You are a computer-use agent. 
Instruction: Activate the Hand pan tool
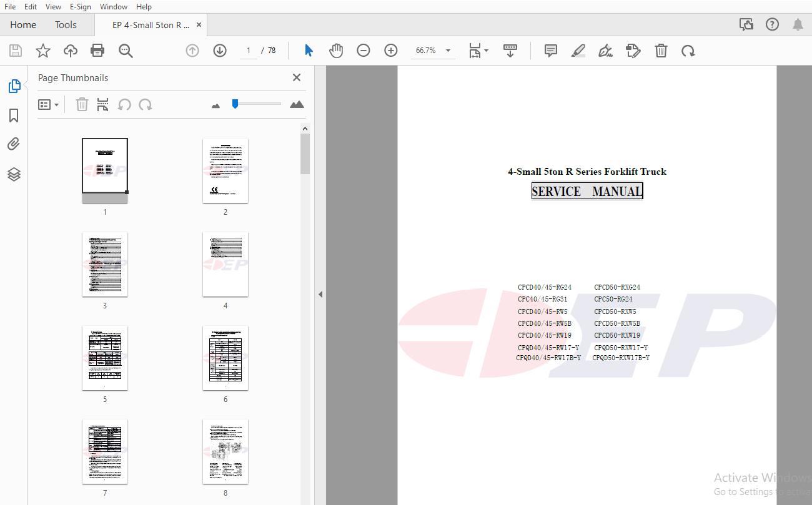336,51
